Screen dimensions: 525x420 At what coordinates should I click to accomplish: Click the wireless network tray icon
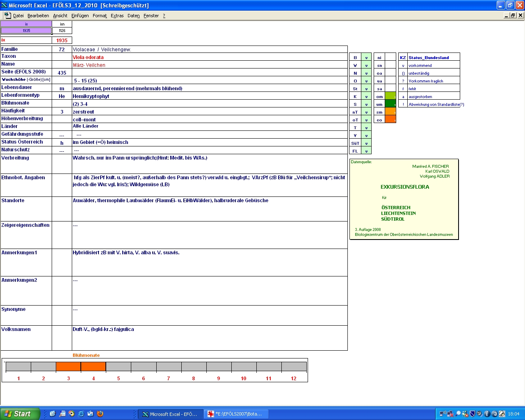[x=443, y=414]
